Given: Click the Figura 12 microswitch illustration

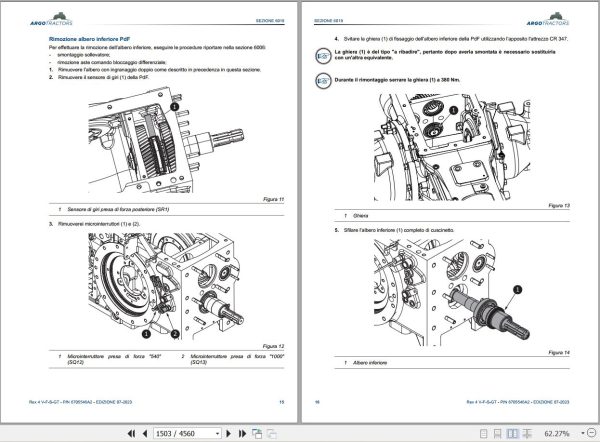Looking at the screenshot, I should point(166,286).
